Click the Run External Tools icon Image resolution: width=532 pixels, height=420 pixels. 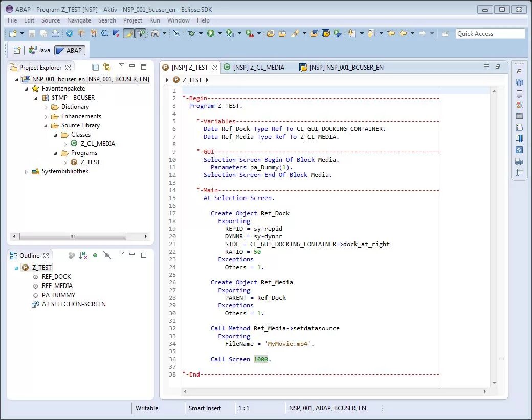tap(250, 33)
